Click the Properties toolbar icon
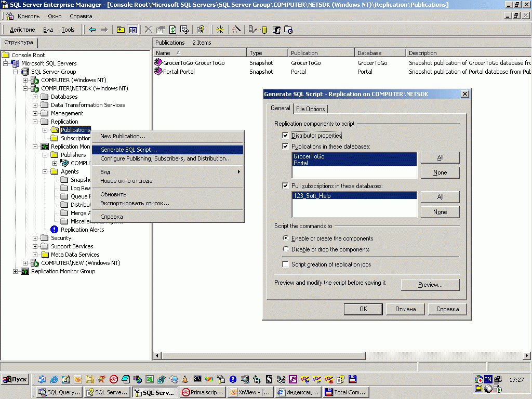The height and width of the screenshot is (399, 532). pyautogui.click(x=161, y=30)
